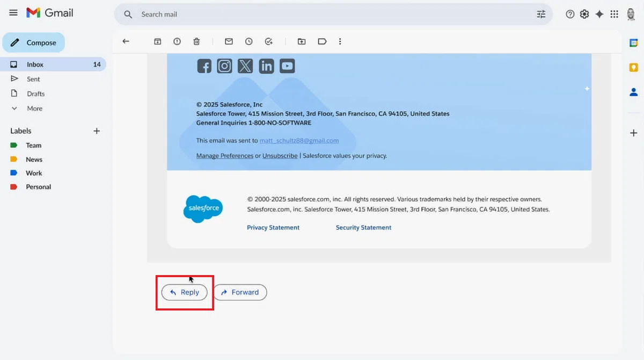
Task: Open the Privacy Statement link
Action: [x=273, y=228]
